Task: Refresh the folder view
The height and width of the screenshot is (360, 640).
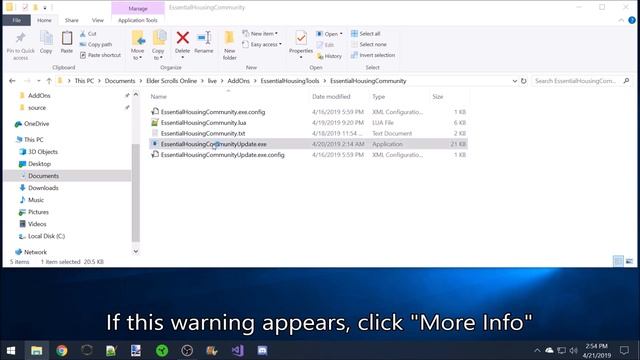Action: click(524, 81)
